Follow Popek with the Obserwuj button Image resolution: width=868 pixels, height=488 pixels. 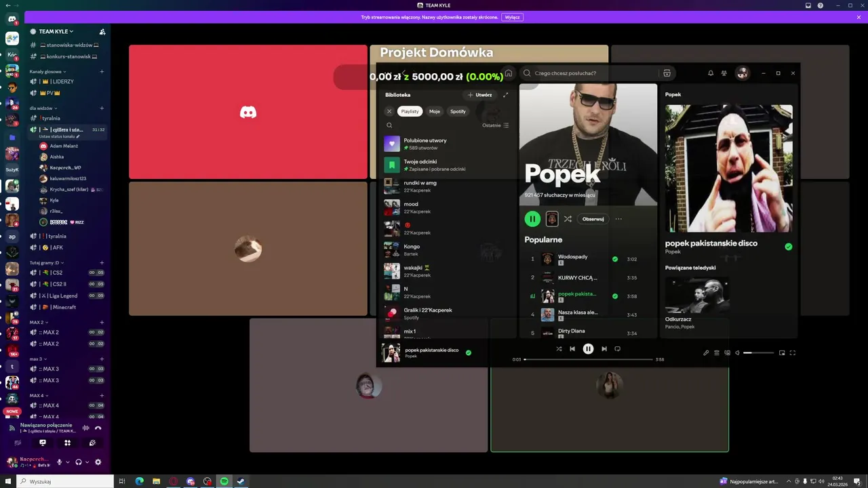[593, 219]
